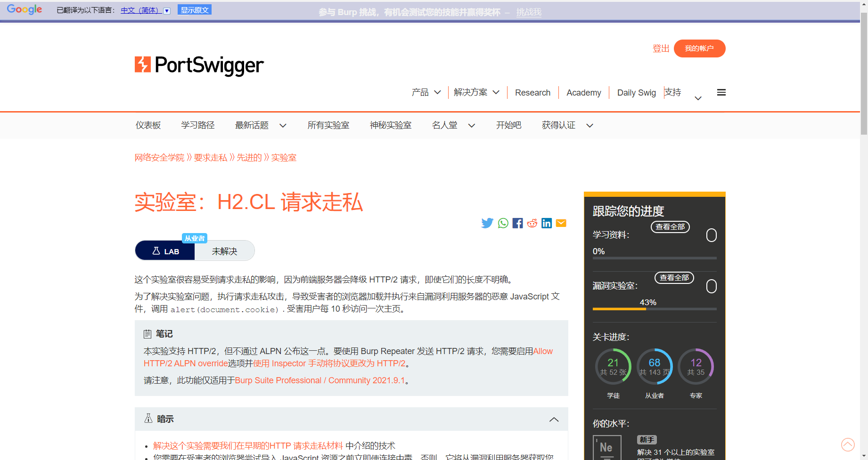
Task: Open 使用 Inspector 手动将协议更改 link
Action: click(x=329, y=363)
